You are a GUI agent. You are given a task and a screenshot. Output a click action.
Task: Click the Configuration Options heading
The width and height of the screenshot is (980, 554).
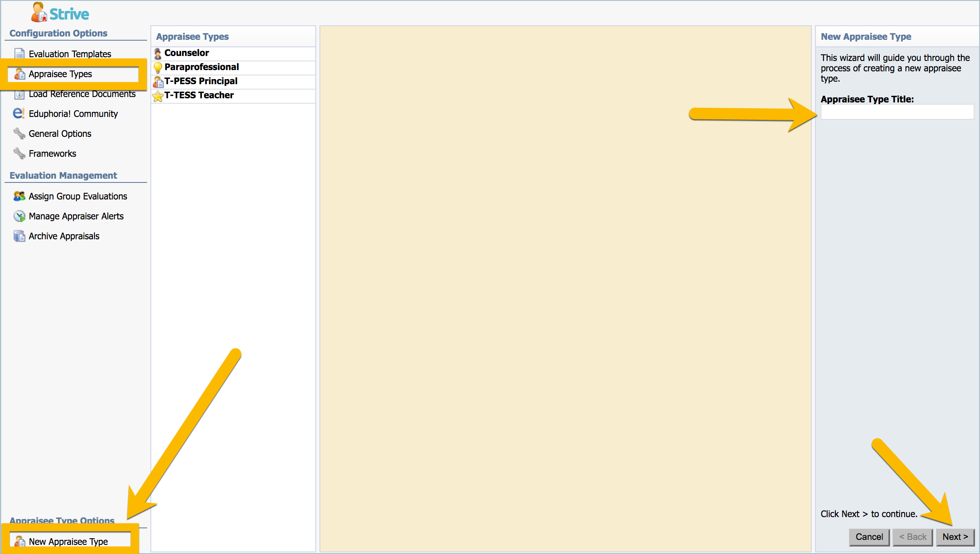[58, 33]
